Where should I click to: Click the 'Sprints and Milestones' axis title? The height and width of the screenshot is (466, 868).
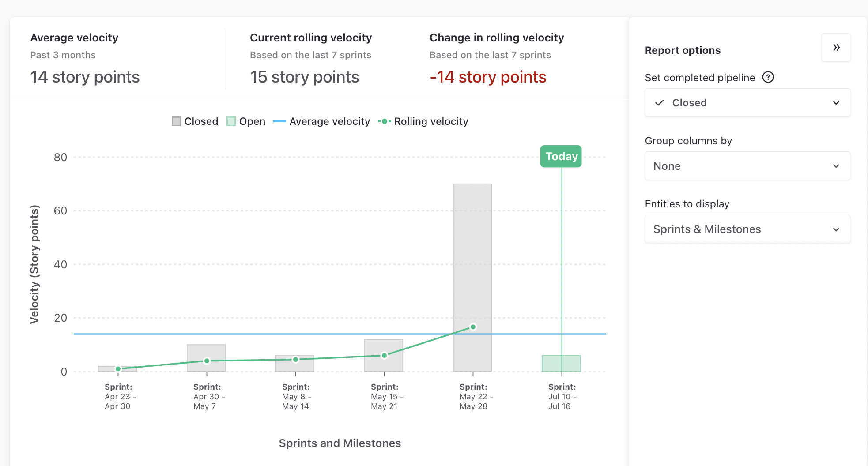click(x=340, y=443)
